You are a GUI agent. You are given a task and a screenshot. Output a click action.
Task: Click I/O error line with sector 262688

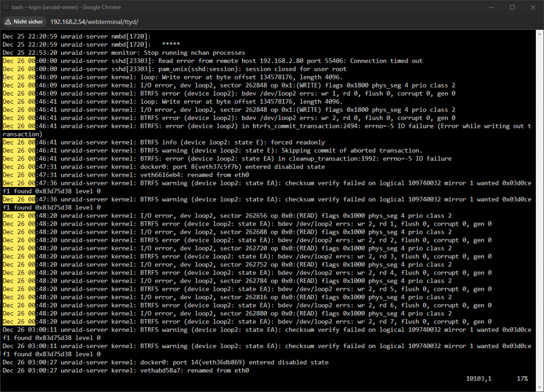click(x=227, y=232)
